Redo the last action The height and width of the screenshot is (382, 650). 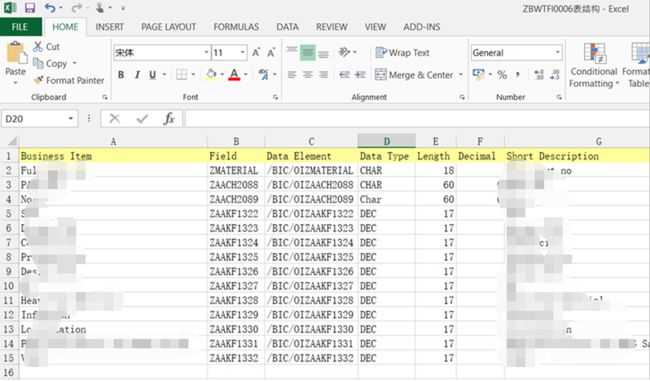76,8
